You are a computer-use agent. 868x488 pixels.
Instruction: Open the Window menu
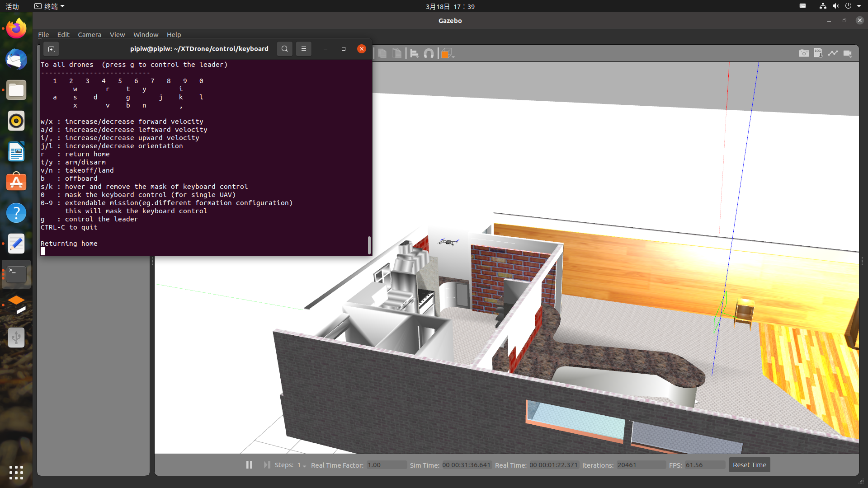tap(146, 35)
